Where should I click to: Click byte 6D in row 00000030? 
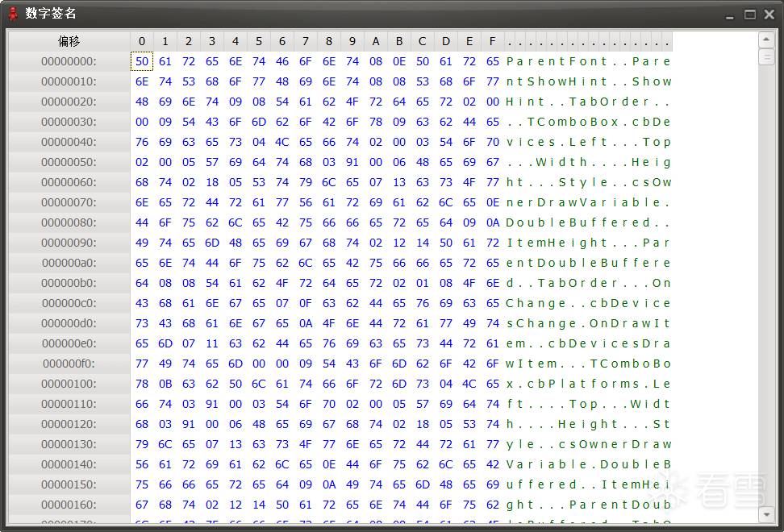point(259,122)
